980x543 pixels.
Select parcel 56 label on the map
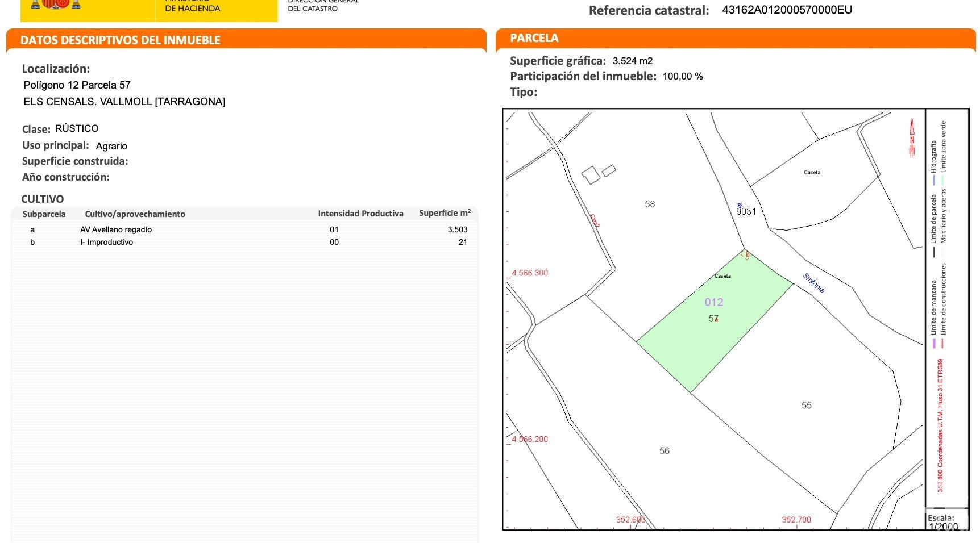(664, 451)
